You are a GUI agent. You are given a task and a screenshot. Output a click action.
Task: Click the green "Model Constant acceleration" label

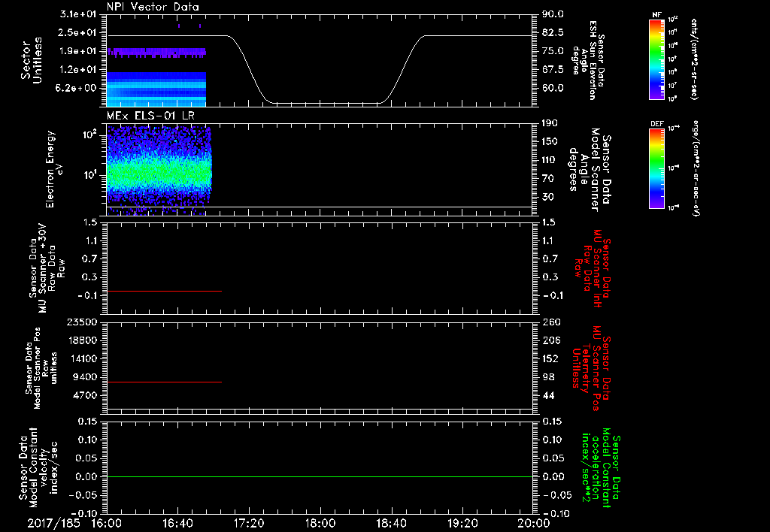(x=601, y=469)
